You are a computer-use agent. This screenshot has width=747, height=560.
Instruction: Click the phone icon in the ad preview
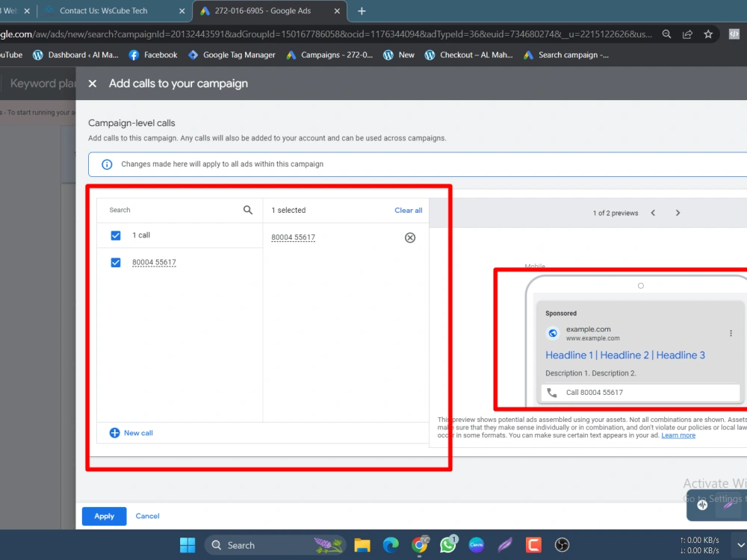(551, 392)
